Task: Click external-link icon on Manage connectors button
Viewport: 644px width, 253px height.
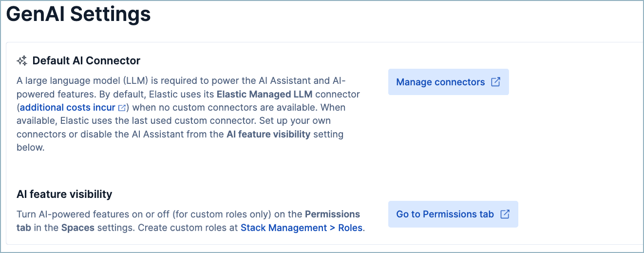Action: [x=495, y=82]
